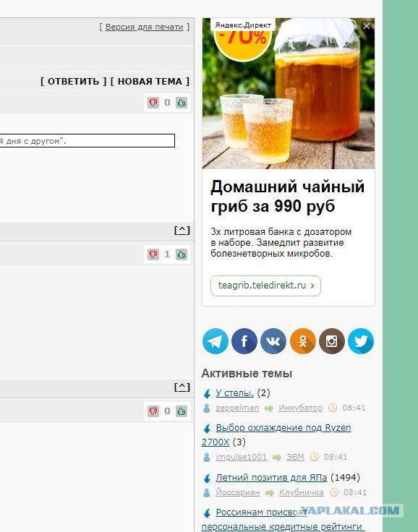The height and width of the screenshot is (532, 418).
Task: Open the Instagram social icon
Action: (332, 341)
